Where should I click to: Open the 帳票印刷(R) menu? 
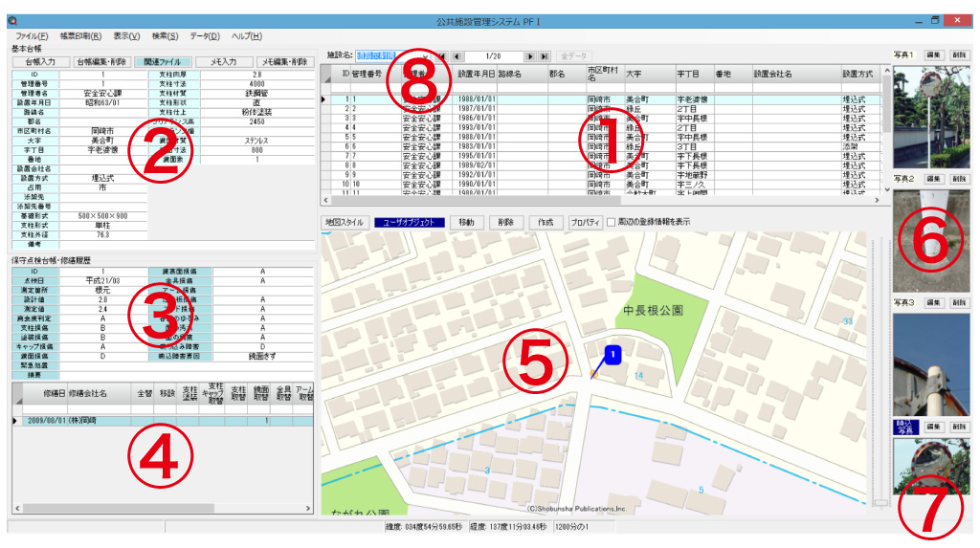pos(80,35)
